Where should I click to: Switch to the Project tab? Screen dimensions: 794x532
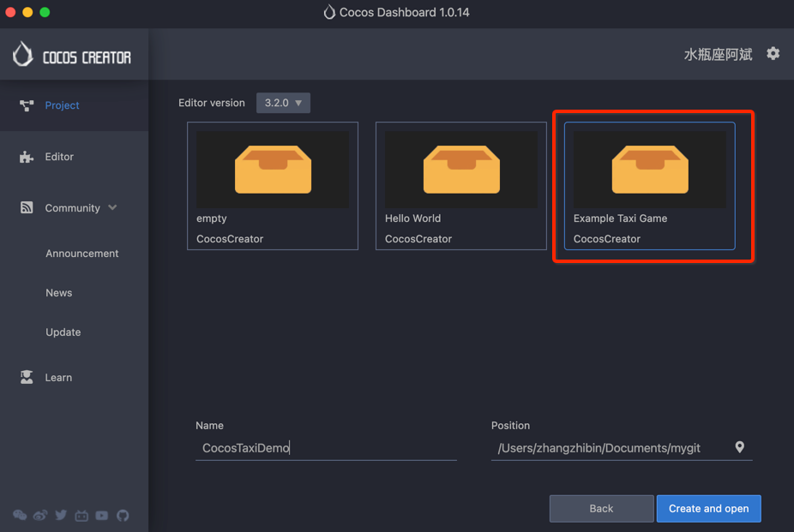pos(62,105)
